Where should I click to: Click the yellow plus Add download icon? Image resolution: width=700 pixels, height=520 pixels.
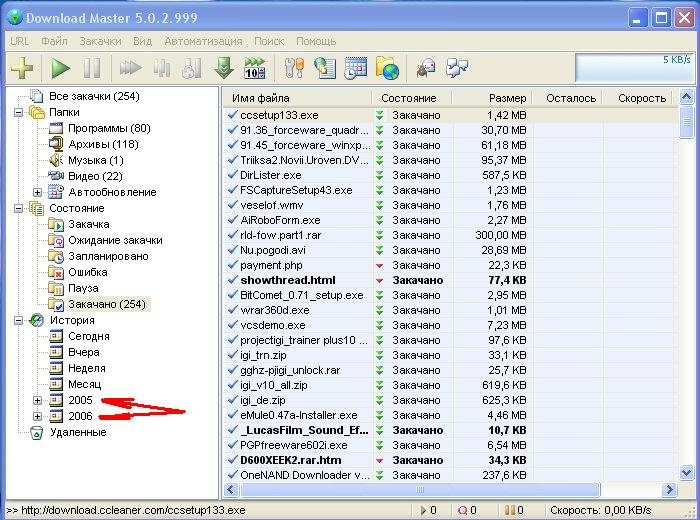pyautogui.click(x=22, y=68)
